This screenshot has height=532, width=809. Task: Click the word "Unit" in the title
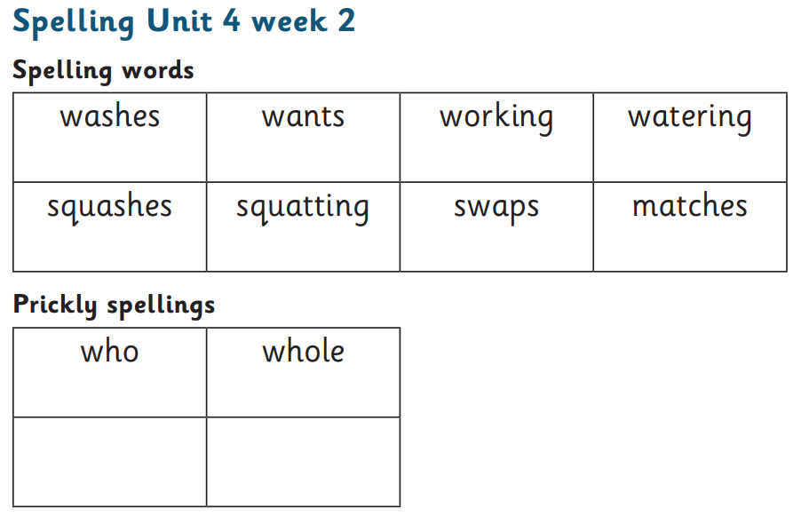click(178, 20)
